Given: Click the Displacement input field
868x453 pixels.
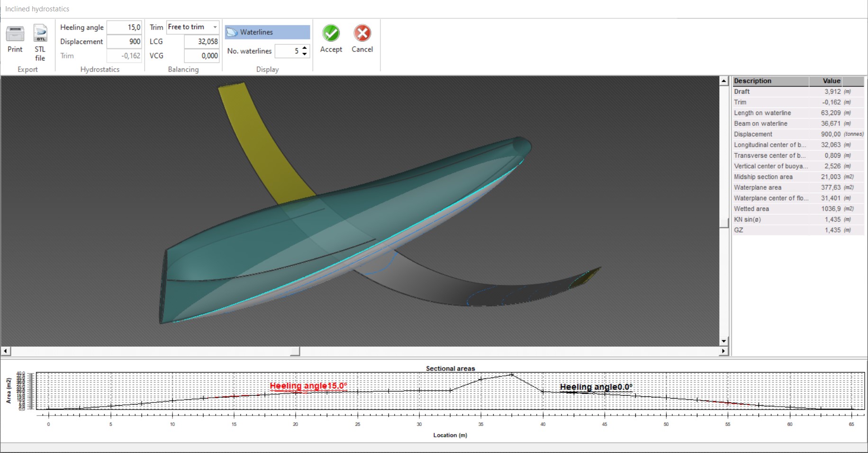Looking at the screenshot, I should pyautogui.click(x=124, y=42).
